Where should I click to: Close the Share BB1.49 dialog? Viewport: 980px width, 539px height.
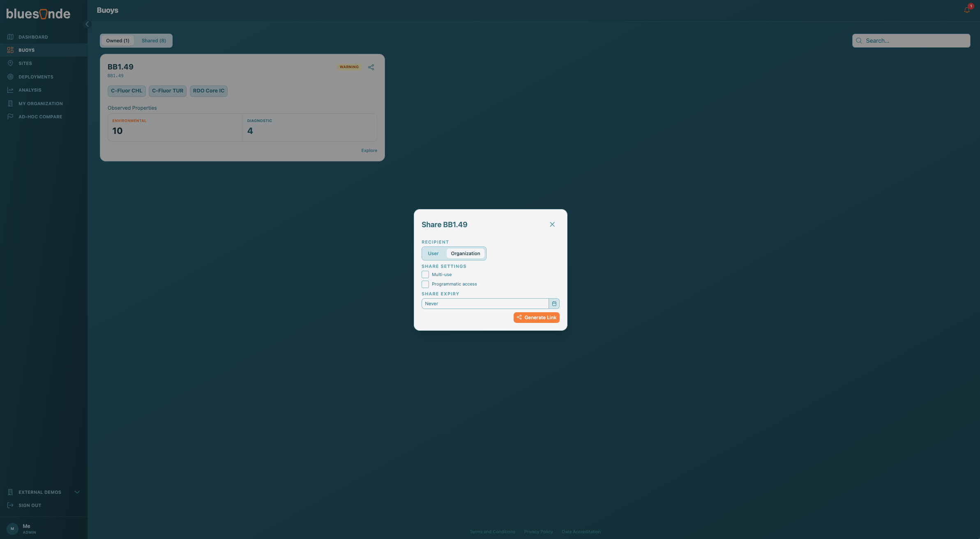(552, 224)
